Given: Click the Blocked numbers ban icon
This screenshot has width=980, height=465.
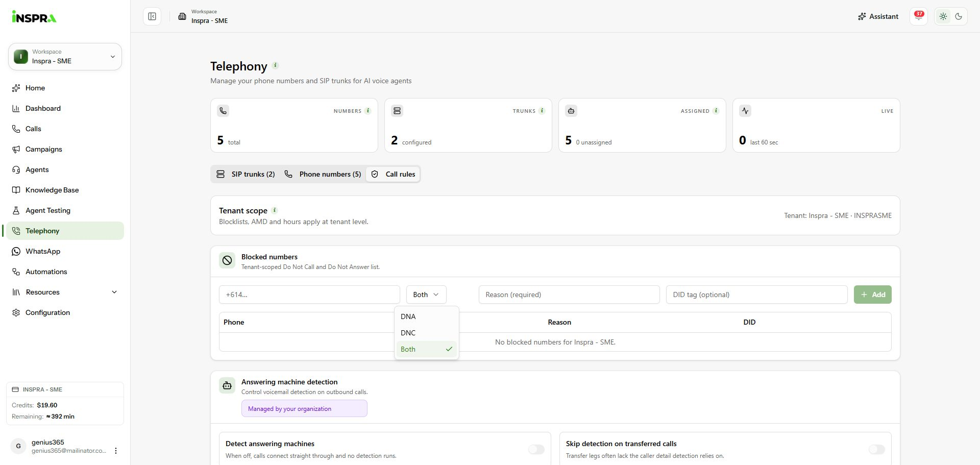Looking at the screenshot, I should tap(227, 260).
